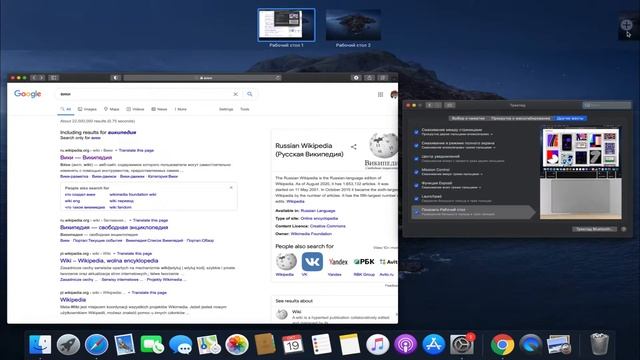Image resolution: width=640 pixels, height=360 pixels.
Task: Toggle Показать Рабочий стол checkbox
Action: pyautogui.click(x=416, y=212)
